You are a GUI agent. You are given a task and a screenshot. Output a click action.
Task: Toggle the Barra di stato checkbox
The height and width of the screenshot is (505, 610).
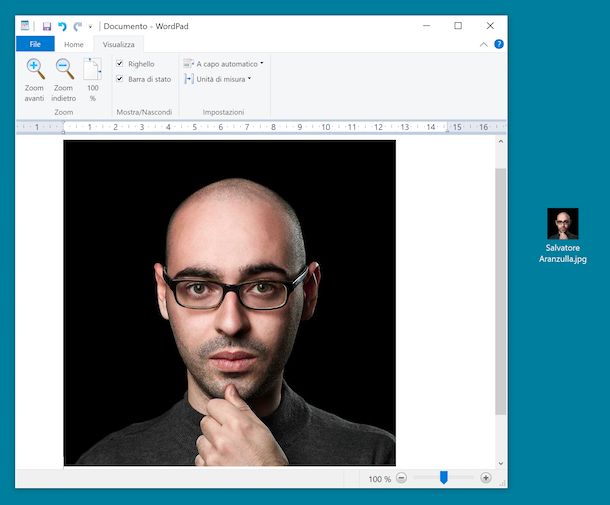120,78
